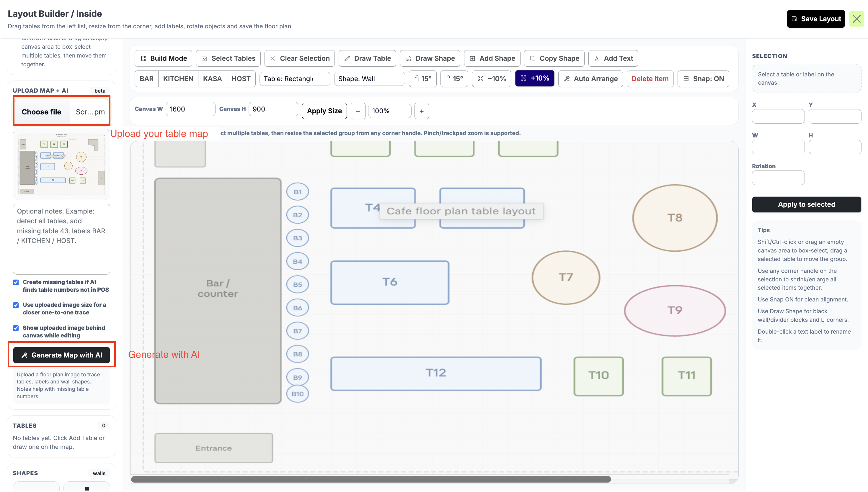Viewport: 868px width, 492px height.
Task: Click the canvas horizontal scrollbar
Action: point(371,479)
